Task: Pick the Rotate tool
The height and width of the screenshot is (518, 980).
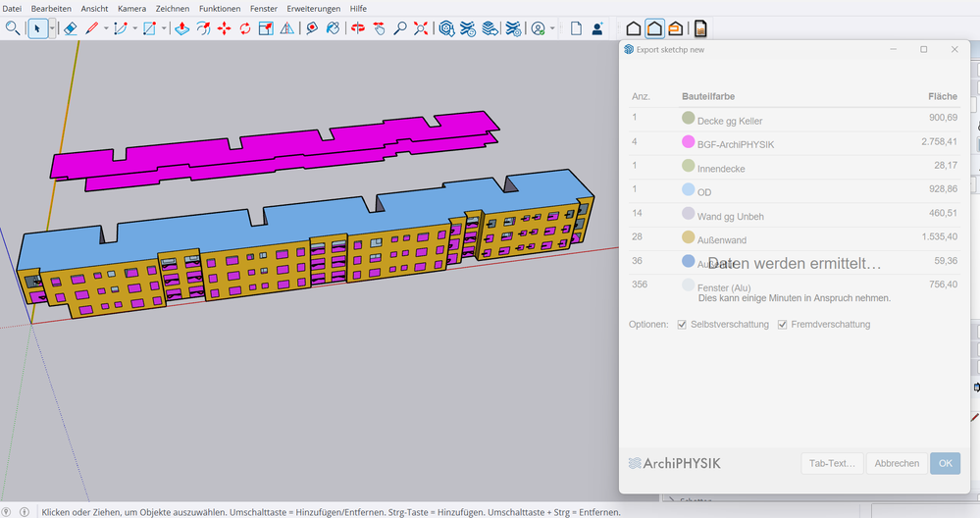Action: [244, 28]
